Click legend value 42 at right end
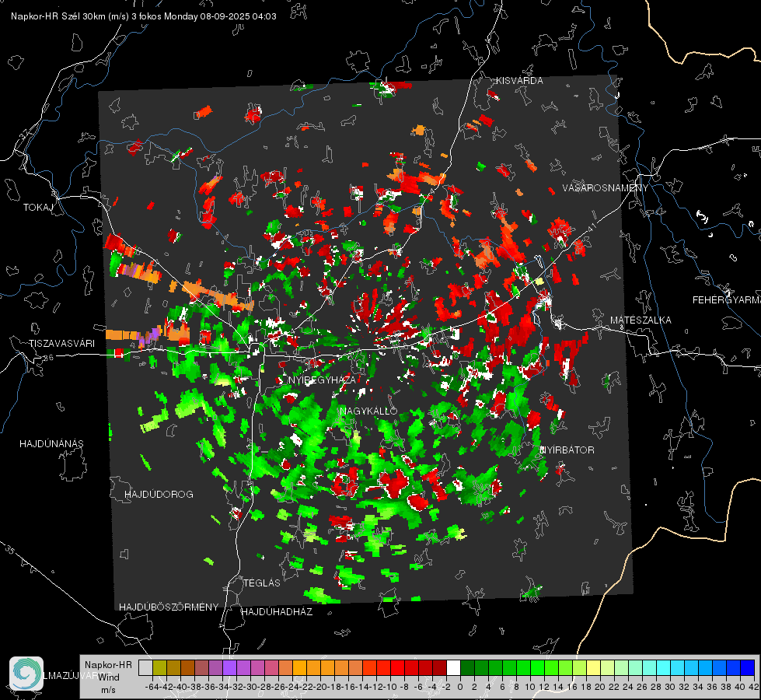The width and height of the screenshot is (761, 700). [754, 687]
